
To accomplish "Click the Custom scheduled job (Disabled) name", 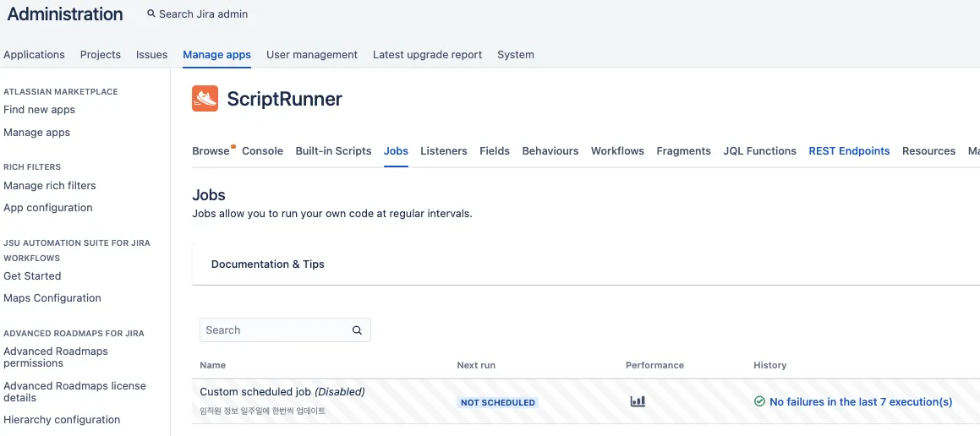I will pyautogui.click(x=282, y=392).
